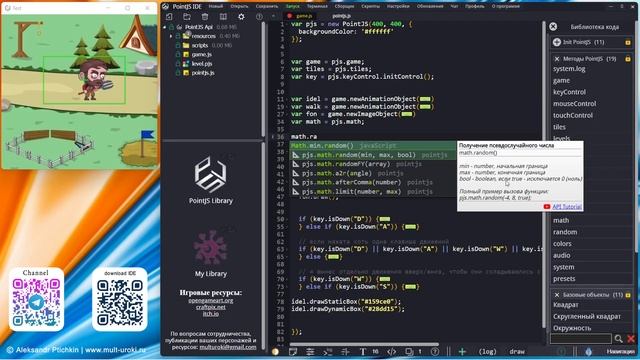
Task: Open the Новый menu
Action: pos(216,6)
